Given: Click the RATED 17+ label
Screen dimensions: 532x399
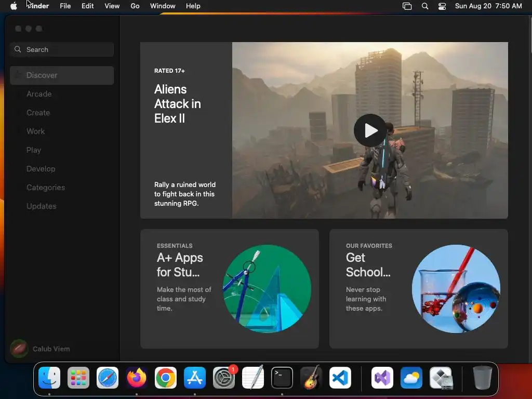Looking at the screenshot, I should pyautogui.click(x=169, y=71).
